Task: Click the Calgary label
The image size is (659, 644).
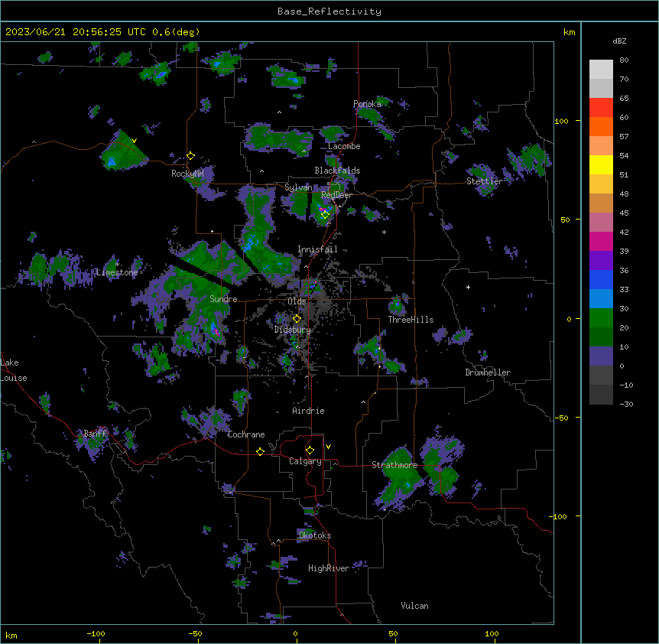Action: click(305, 461)
